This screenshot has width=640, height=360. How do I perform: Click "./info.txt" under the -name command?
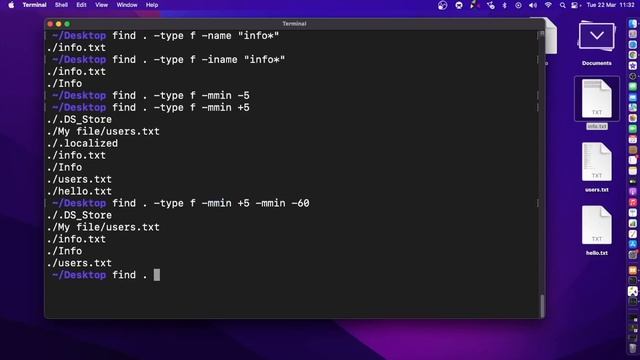coord(76,47)
